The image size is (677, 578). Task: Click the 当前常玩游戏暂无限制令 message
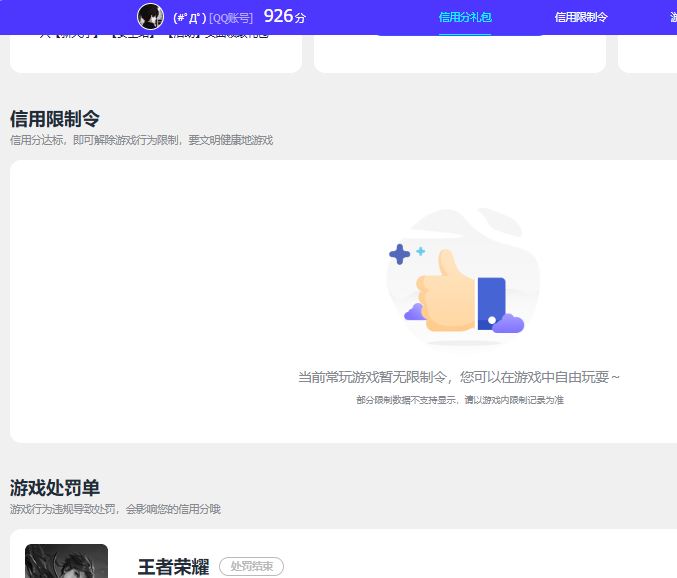[459, 377]
